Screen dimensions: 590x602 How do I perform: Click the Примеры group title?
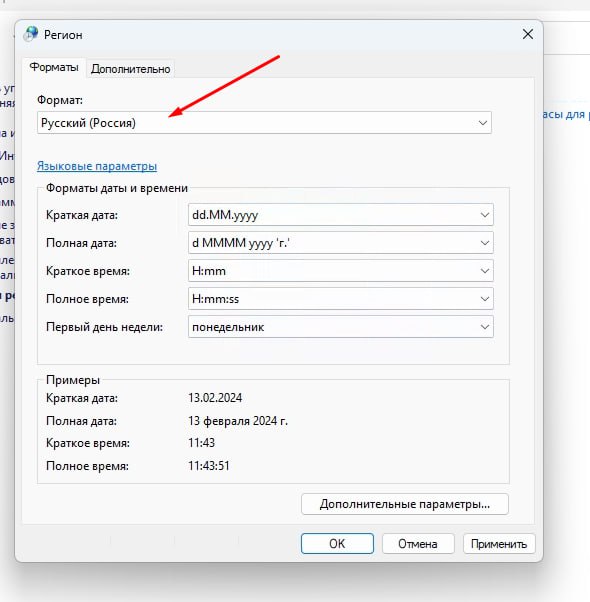point(73,380)
